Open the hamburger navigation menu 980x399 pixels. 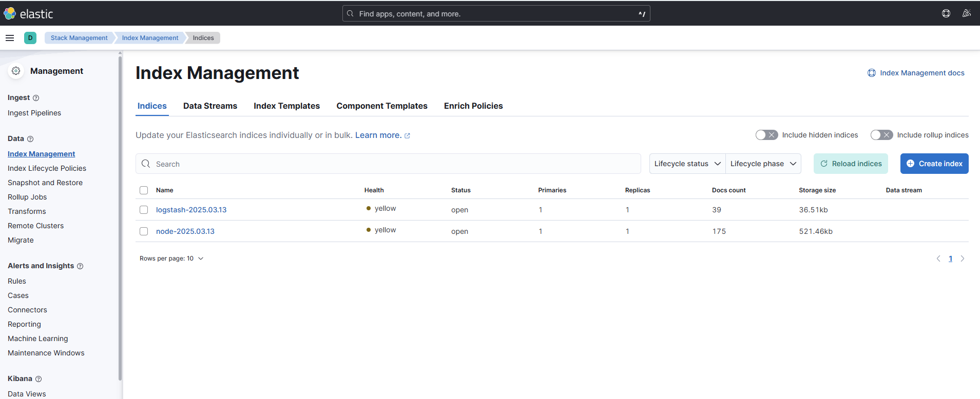[x=10, y=38]
